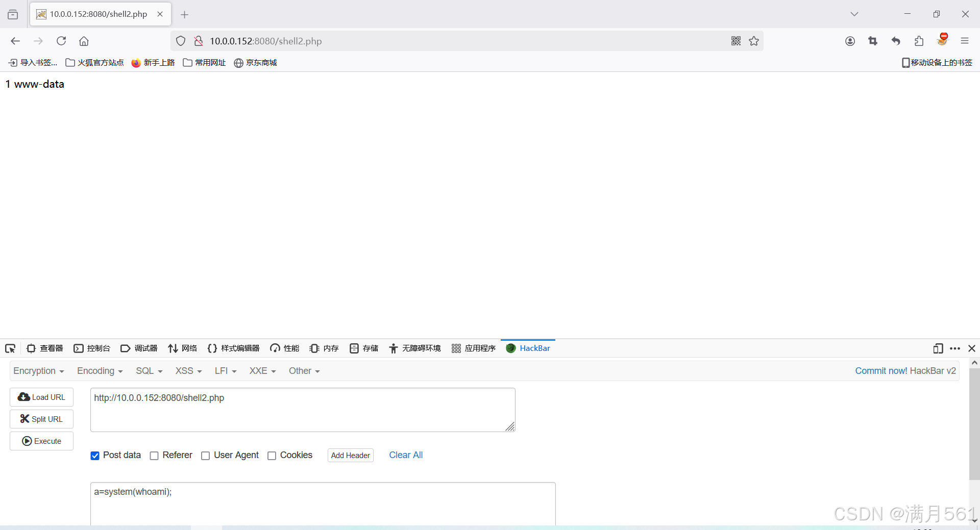Enable the Cookies checkbox
980x530 pixels.
pos(272,456)
